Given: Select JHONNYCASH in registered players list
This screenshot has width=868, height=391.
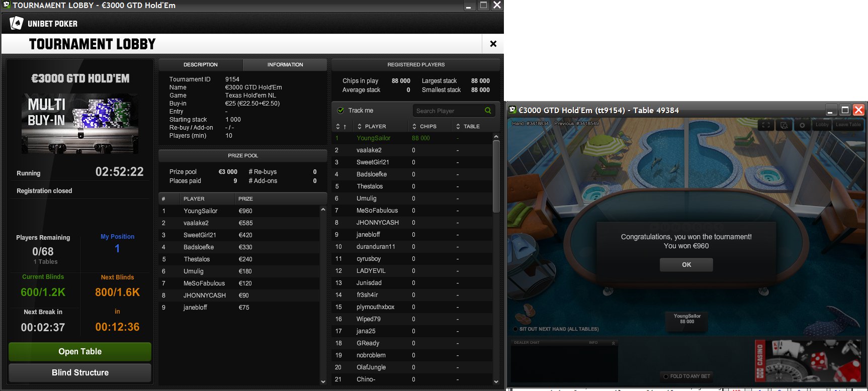Looking at the screenshot, I should coord(412,223).
